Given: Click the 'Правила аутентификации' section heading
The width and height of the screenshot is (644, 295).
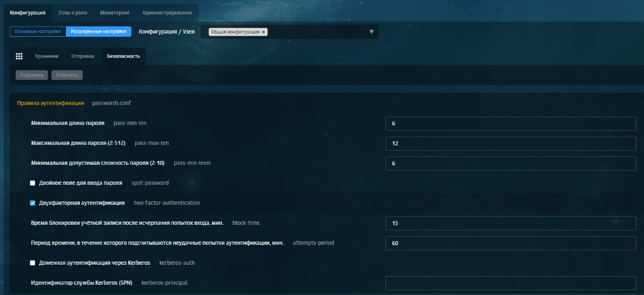Looking at the screenshot, I should pyautogui.click(x=50, y=103).
